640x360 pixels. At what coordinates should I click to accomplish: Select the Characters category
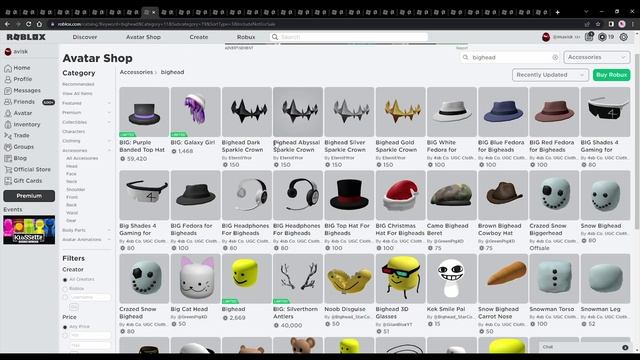tap(74, 131)
